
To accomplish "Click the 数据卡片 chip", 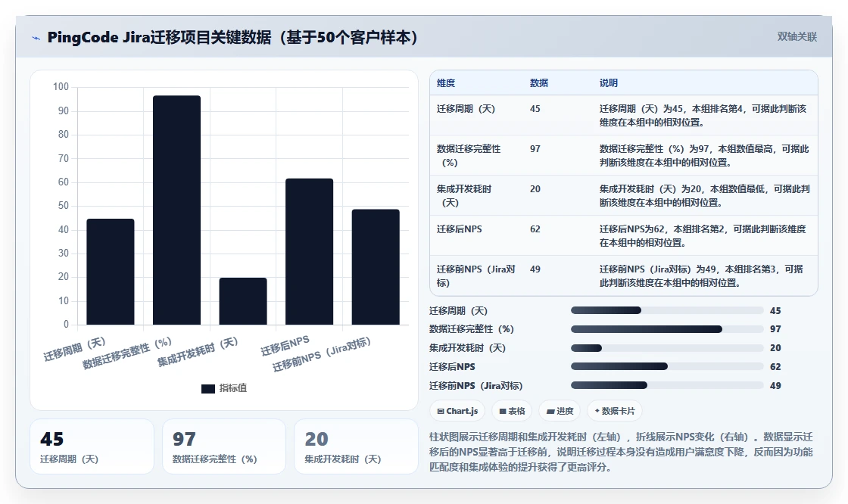I will click(614, 411).
